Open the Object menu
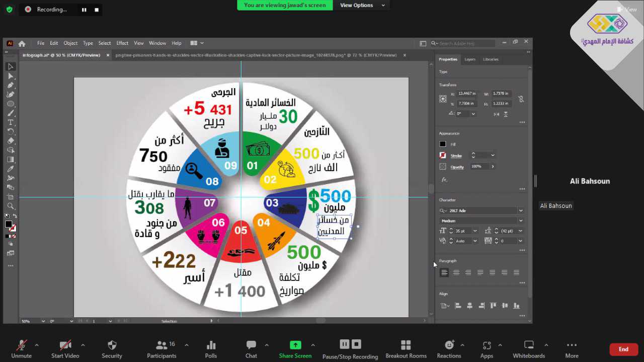The image size is (644, 362). 70,43
